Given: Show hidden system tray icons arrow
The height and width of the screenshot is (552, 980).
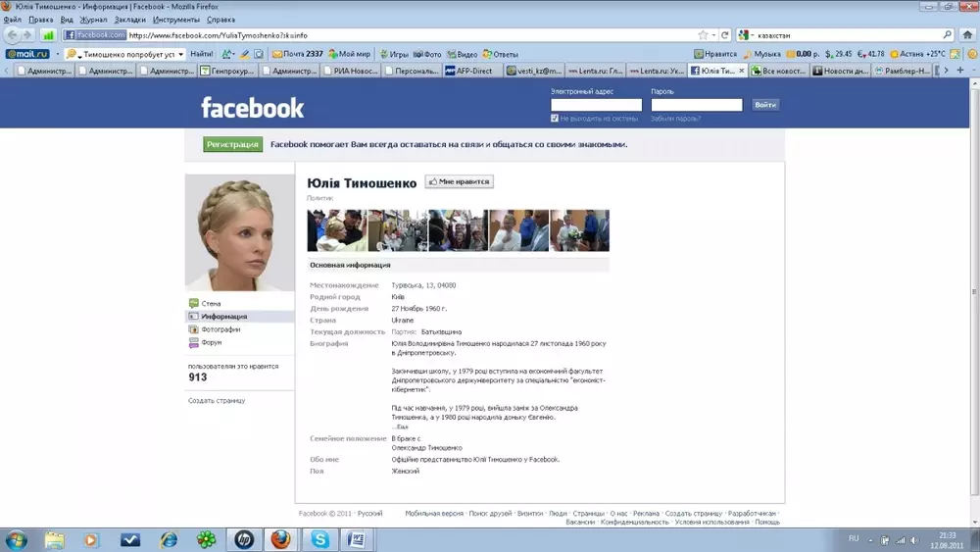Looking at the screenshot, I should click(x=871, y=539).
